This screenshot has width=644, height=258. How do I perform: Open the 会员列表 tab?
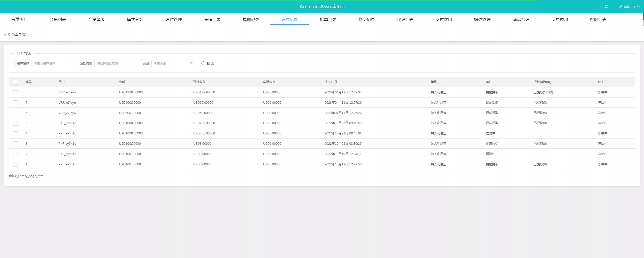(x=58, y=20)
